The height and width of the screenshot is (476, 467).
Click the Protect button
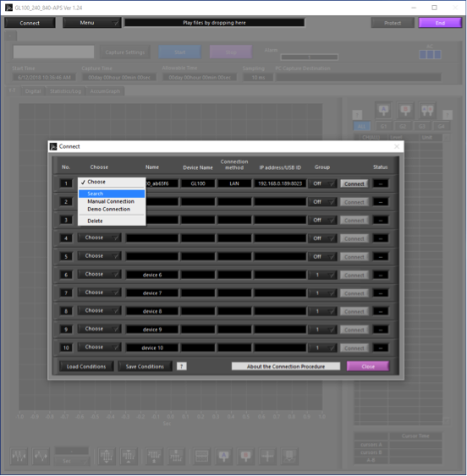[393, 23]
